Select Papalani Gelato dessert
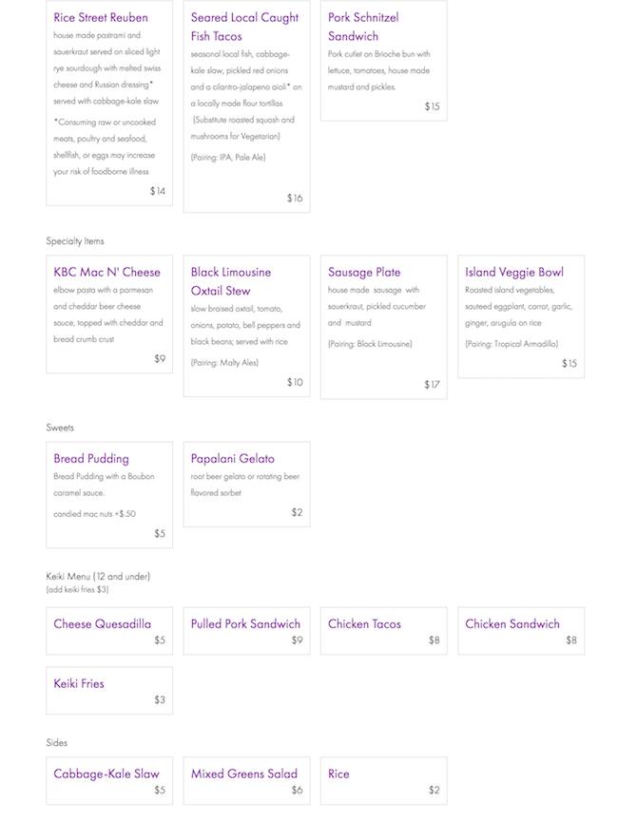 pos(233,459)
